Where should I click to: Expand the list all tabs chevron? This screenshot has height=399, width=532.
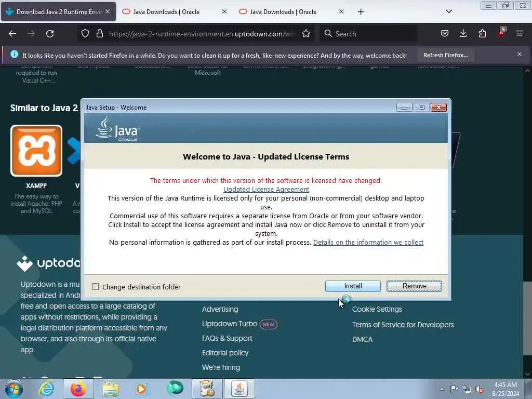coord(448,11)
